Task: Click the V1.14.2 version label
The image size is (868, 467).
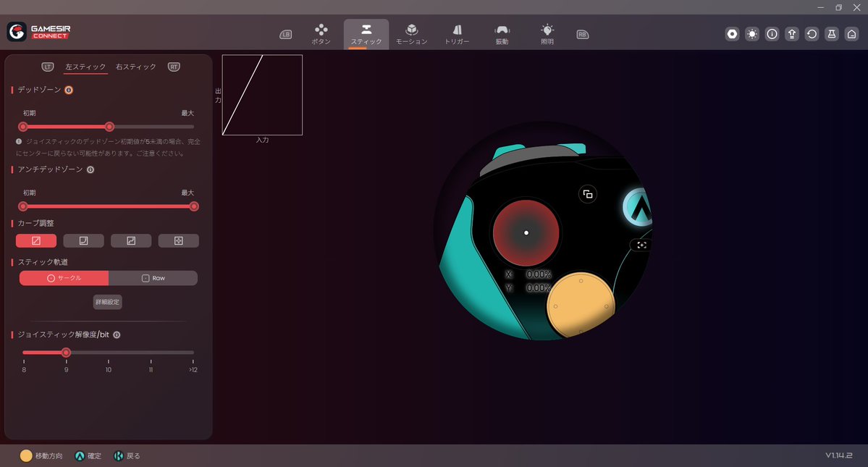Action: tap(838, 455)
